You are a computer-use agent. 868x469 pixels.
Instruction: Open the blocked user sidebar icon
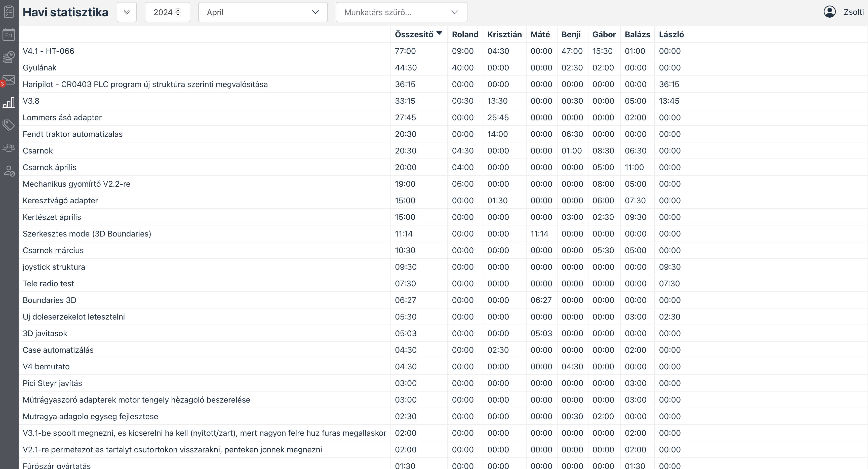[9, 171]
